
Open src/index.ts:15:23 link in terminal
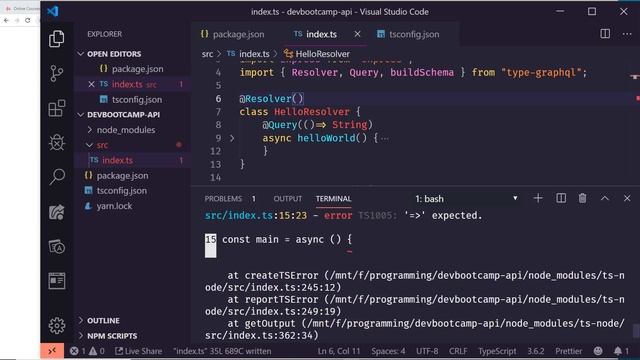click(x=256, y=216)
